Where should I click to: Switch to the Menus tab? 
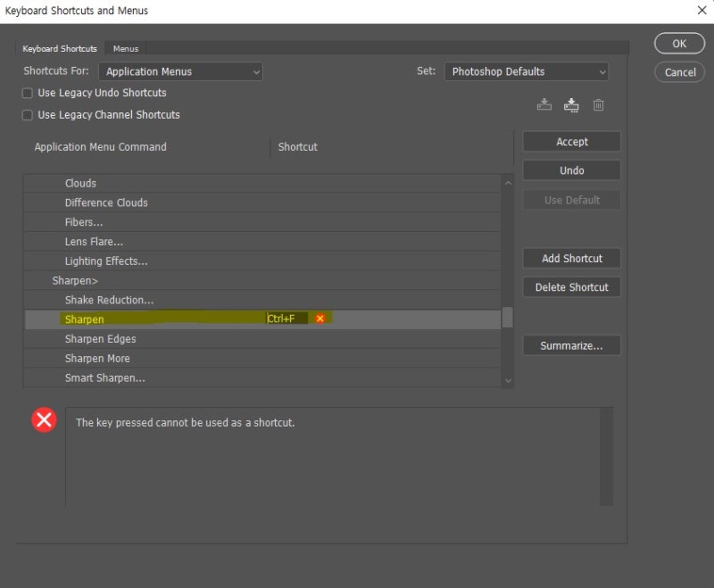click(126, 49)
